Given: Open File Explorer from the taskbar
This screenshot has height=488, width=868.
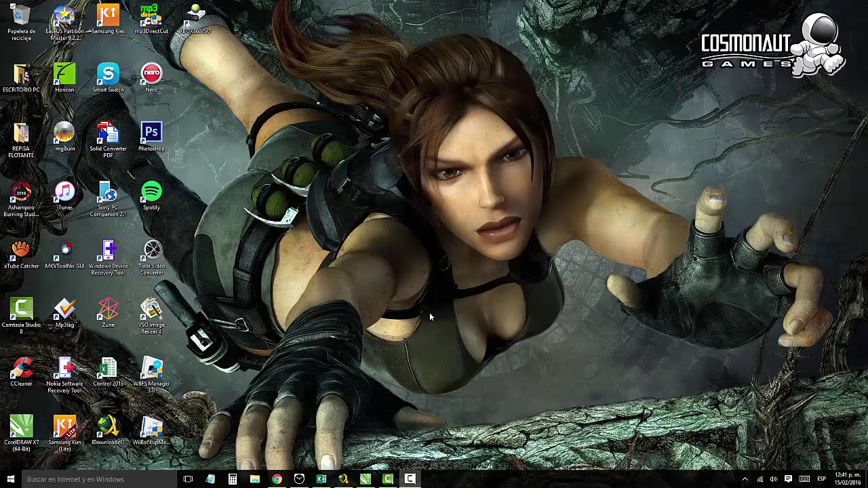Looking at the screenshot, I should click(x=255, y=479).
